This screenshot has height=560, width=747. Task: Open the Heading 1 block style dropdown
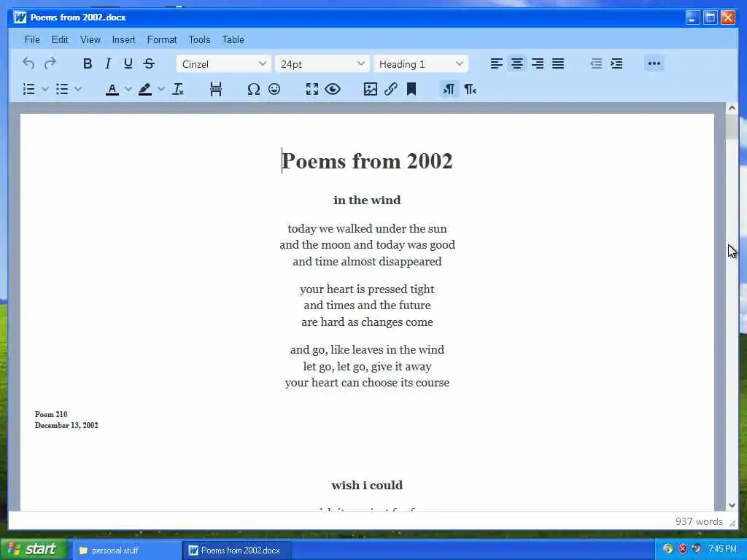pyautogui.click(x=421, y=64)
